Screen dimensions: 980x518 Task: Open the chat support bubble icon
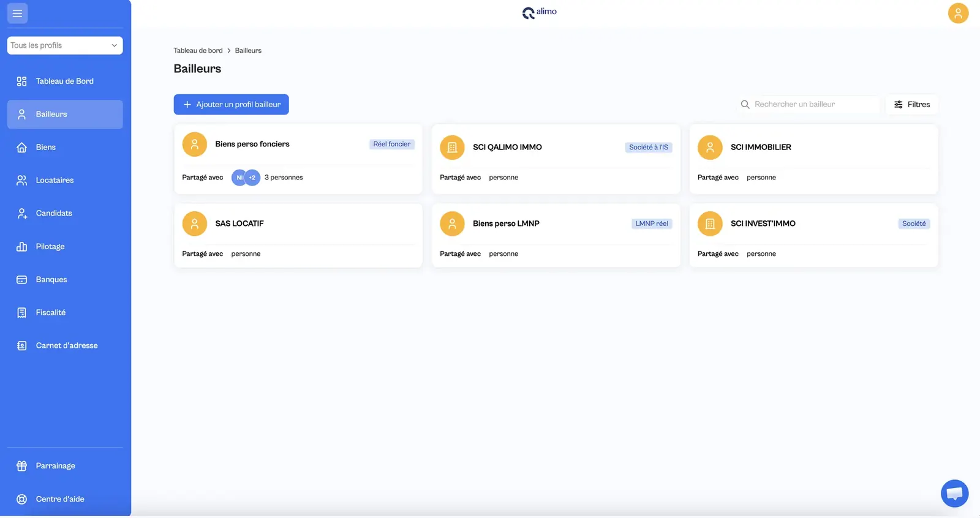pos(954,494)
